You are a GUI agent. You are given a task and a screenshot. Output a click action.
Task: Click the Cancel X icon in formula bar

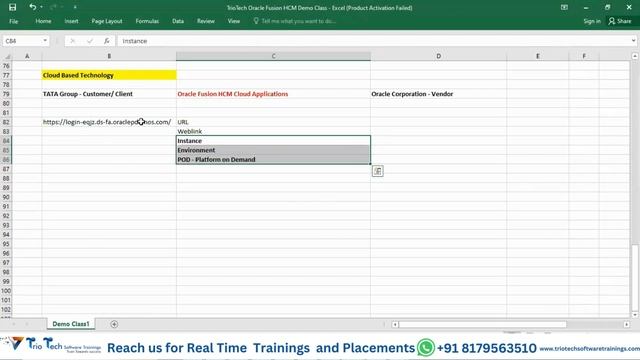(72, 41)
